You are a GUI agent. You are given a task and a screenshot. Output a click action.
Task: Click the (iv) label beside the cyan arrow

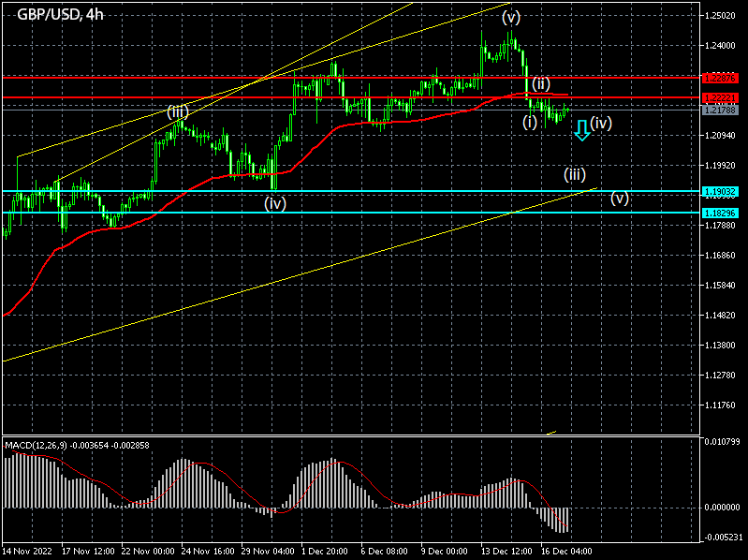click(601, 123)
